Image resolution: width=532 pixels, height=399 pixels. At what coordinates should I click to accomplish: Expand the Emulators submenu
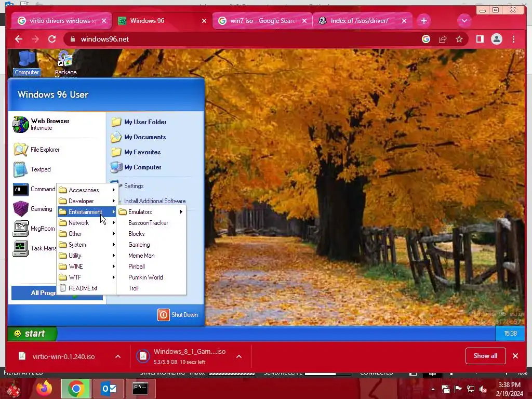coord(151,212)
